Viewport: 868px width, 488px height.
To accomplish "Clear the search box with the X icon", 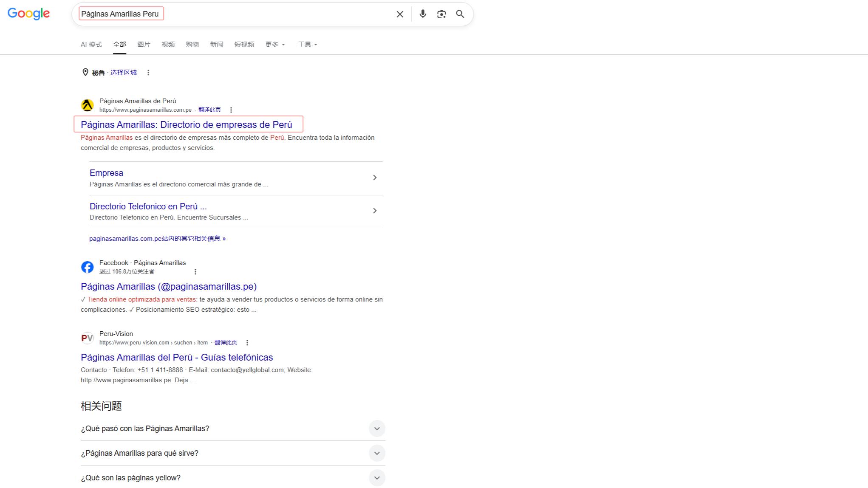I will point(400,14).
